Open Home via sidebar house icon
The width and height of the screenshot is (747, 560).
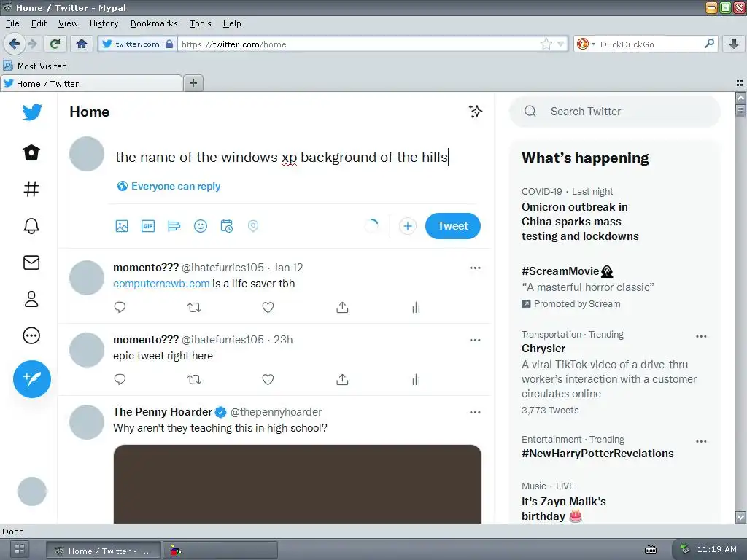31,152
